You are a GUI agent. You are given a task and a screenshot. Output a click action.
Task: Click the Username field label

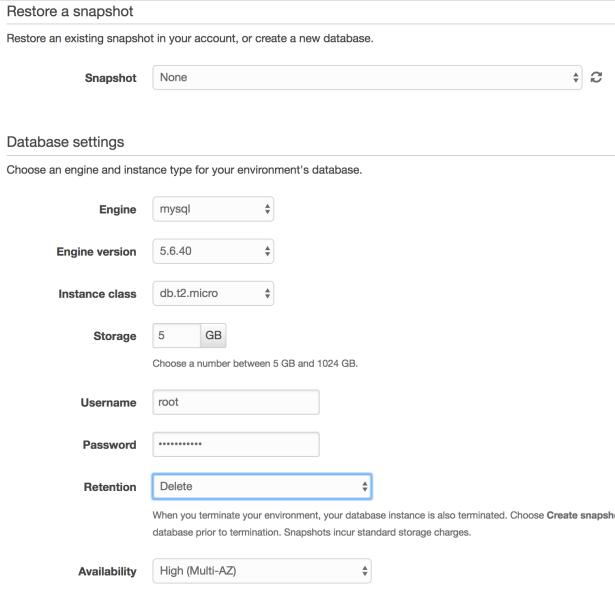108,402
